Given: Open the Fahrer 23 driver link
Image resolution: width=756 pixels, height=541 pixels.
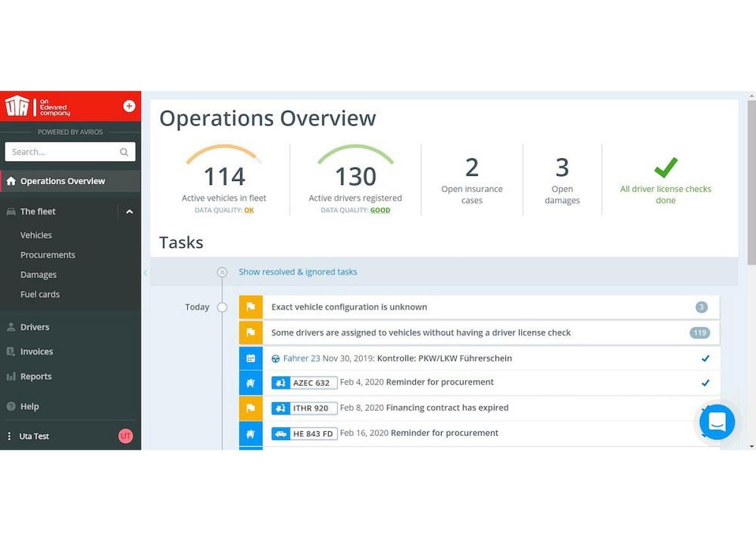Looking at the screenshot, I should point(301,358).
